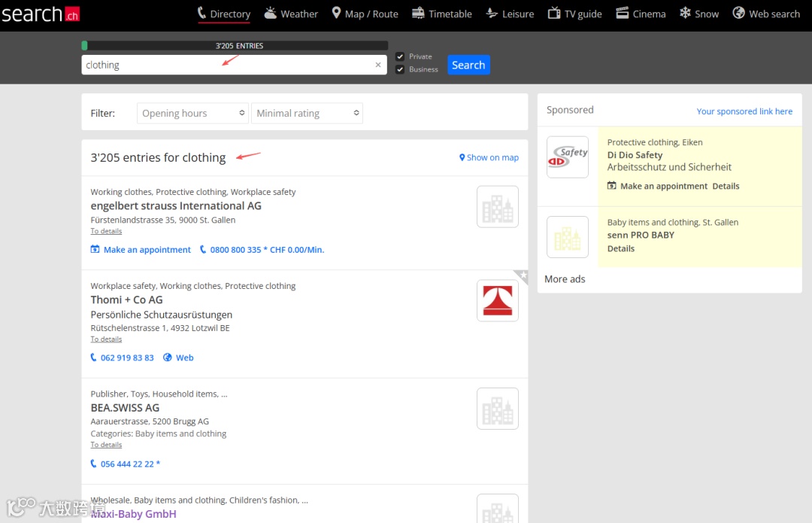Open Thomi + Co AG entry
Screen dimensions: 812x523
point(126,300)
